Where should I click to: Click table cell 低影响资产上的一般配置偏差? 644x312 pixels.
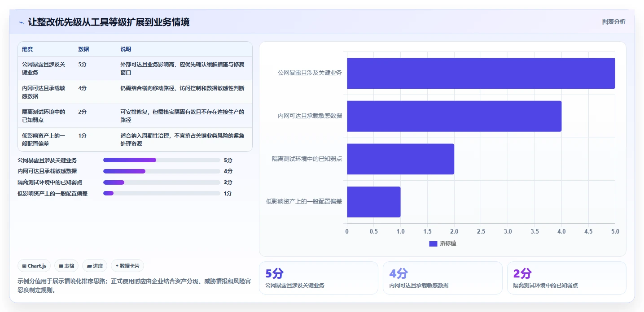(x=44, y=139)
